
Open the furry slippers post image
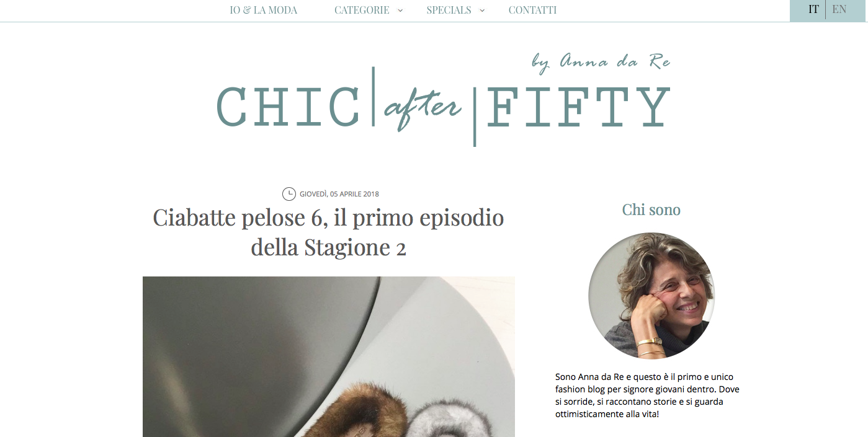329,356
